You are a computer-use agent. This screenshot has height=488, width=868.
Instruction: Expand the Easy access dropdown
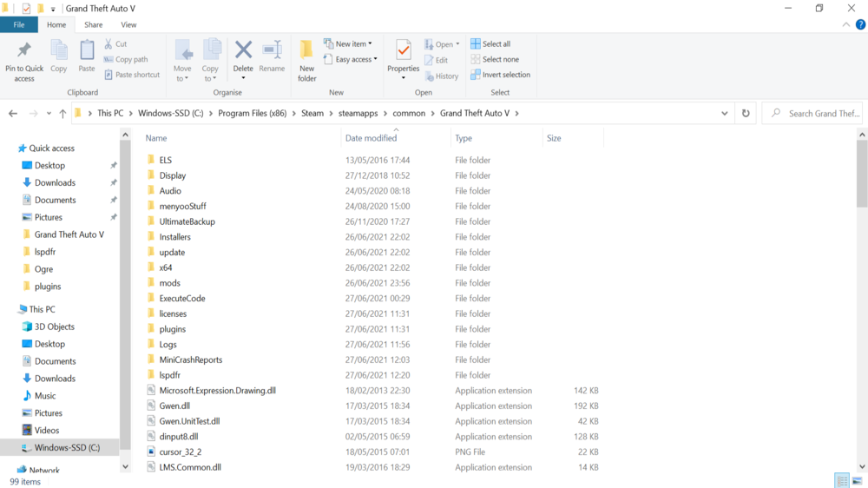tap(351, 59)
